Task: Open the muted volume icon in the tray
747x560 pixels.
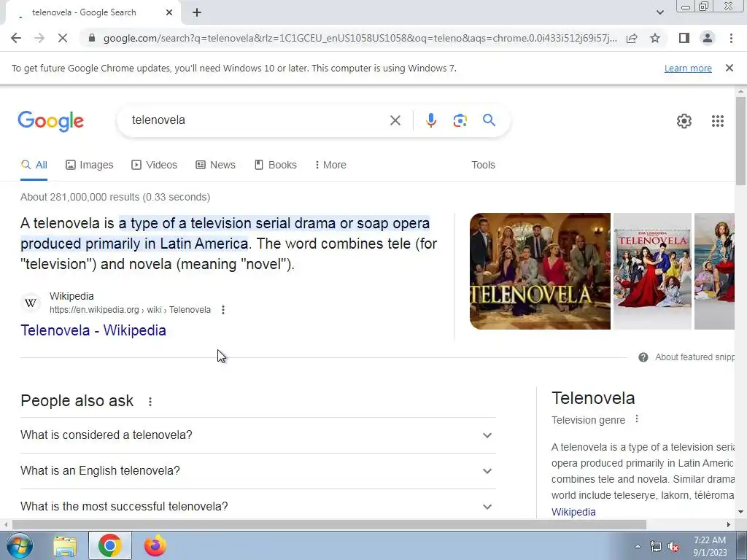Action: click(x=673, y=547)
